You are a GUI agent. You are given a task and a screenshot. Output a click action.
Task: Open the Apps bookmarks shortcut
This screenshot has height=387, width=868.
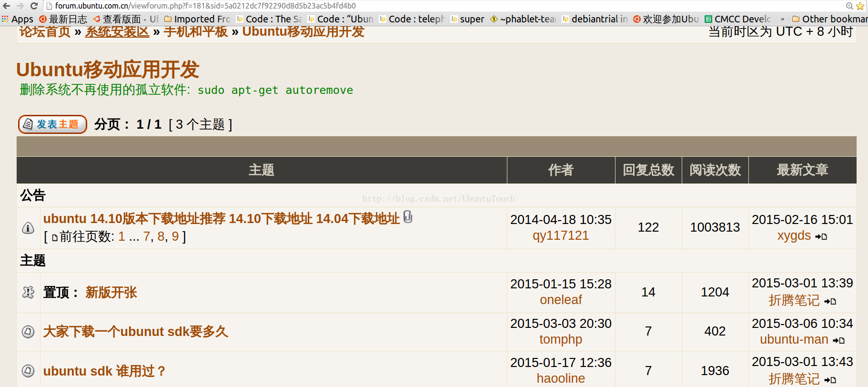18,19
